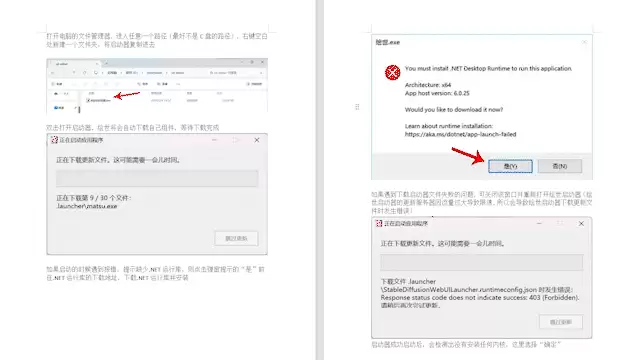The image size is (640, 360).
Task: Click the progress bar in the 9/30 files download dialog
Action: tap(157, 178)
